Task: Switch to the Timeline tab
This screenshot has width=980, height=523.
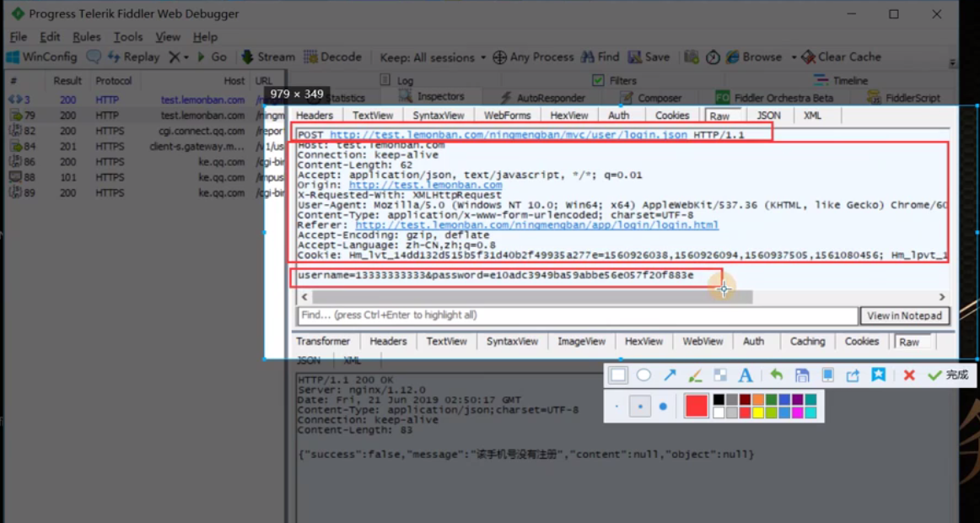Action: point(841,81)
